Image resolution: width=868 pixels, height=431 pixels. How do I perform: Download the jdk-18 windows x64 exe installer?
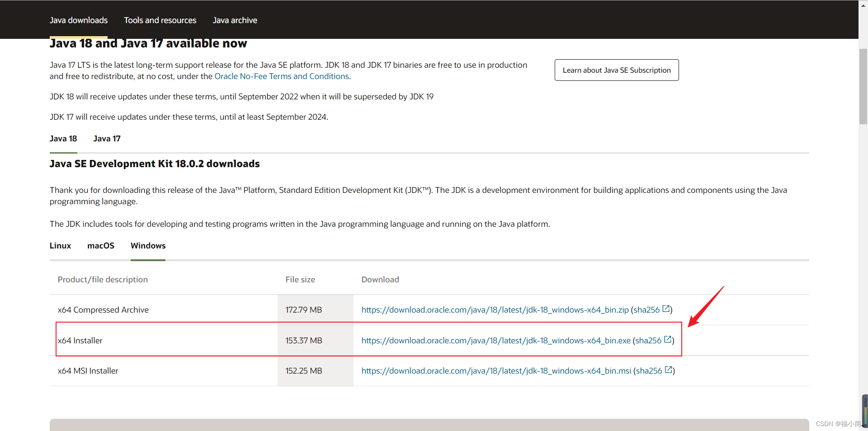click(496, 341)
